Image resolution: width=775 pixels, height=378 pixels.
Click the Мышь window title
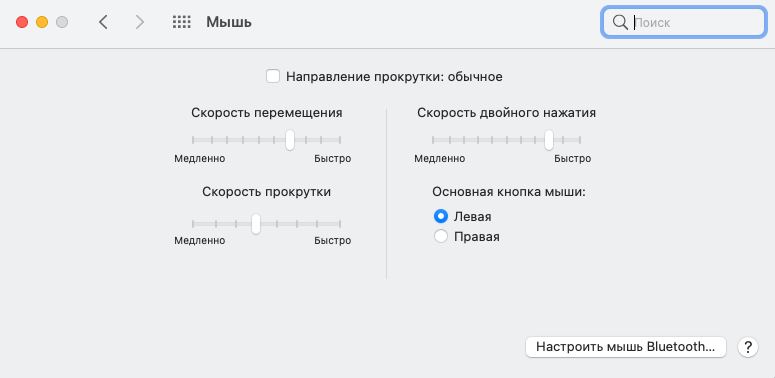(x=229, y=22)
